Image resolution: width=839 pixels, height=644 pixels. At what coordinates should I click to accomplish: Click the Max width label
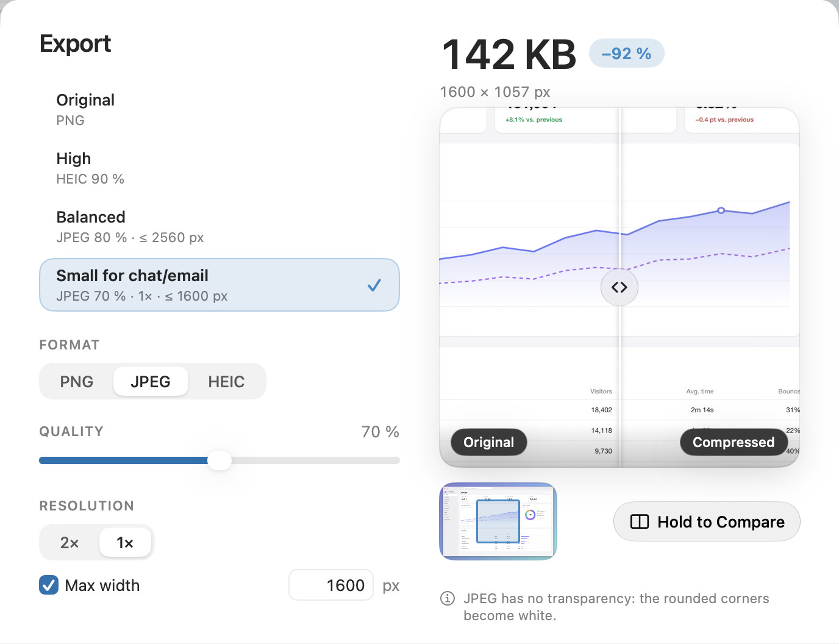[x=102, y=585]
